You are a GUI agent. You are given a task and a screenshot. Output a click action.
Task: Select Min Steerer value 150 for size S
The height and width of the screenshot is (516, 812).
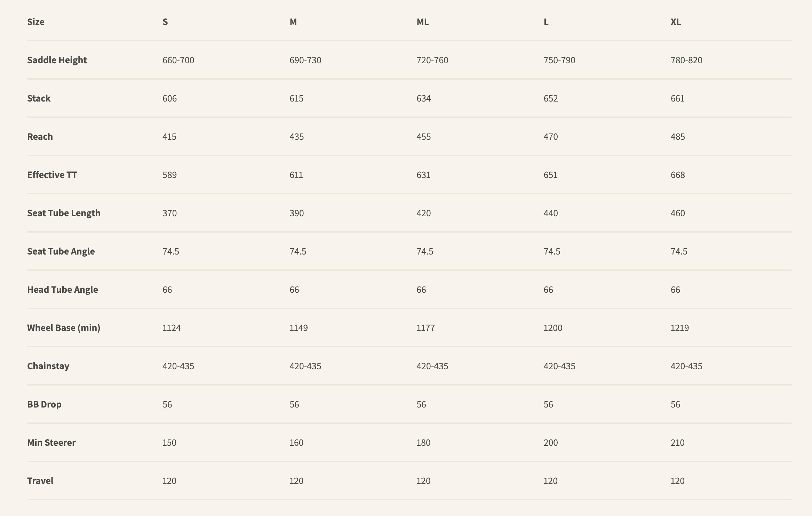169,443
